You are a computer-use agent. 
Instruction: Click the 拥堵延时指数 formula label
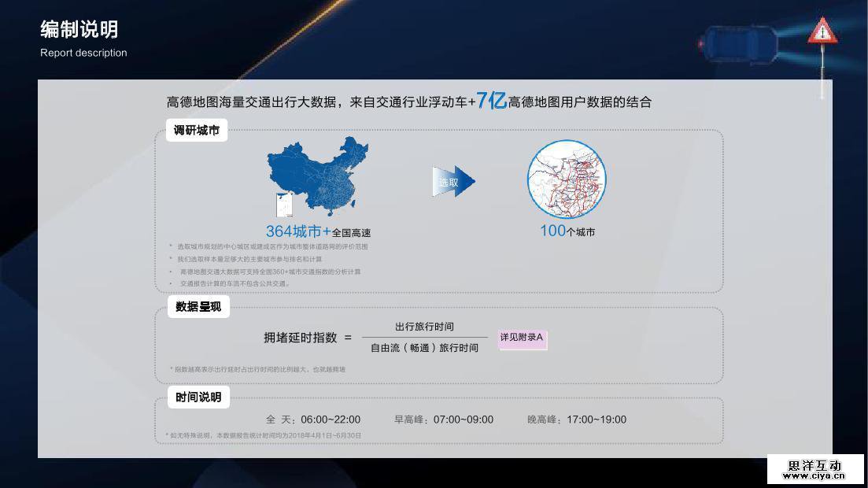coord(300,338)
